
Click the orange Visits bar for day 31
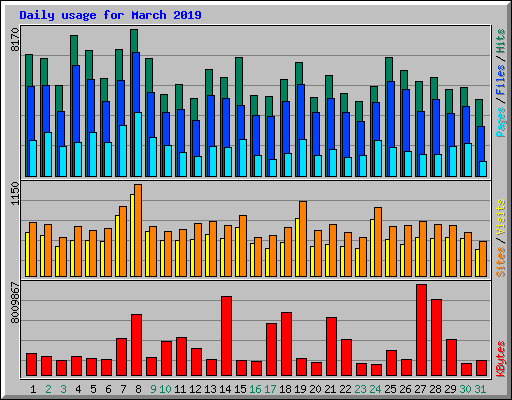pos(483,259)
